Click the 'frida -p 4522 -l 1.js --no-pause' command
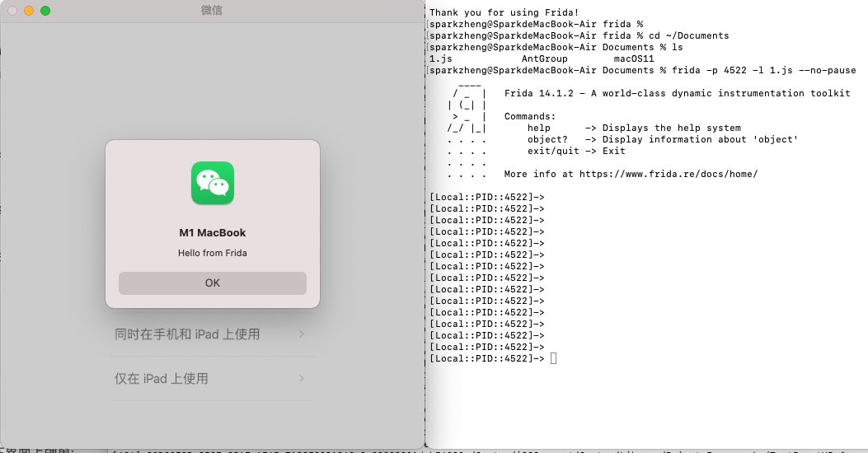The width and height of the screenshot is (868, 453). click(x=763, y=70)
